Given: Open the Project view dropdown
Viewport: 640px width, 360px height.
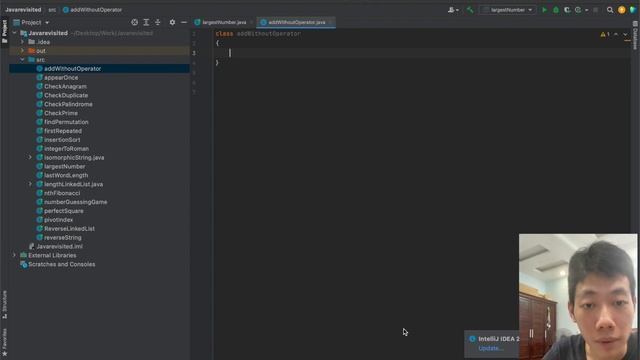Looking at the screenshot, I should [31, 22].
